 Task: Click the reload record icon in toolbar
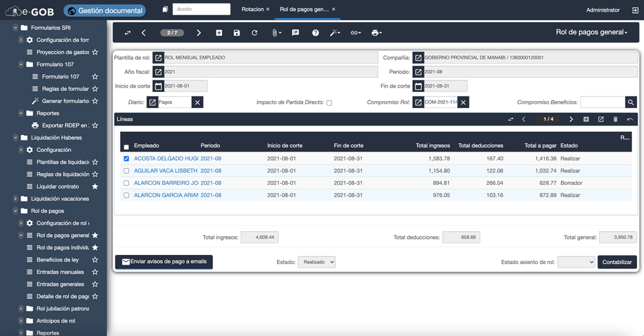(254, 33)
